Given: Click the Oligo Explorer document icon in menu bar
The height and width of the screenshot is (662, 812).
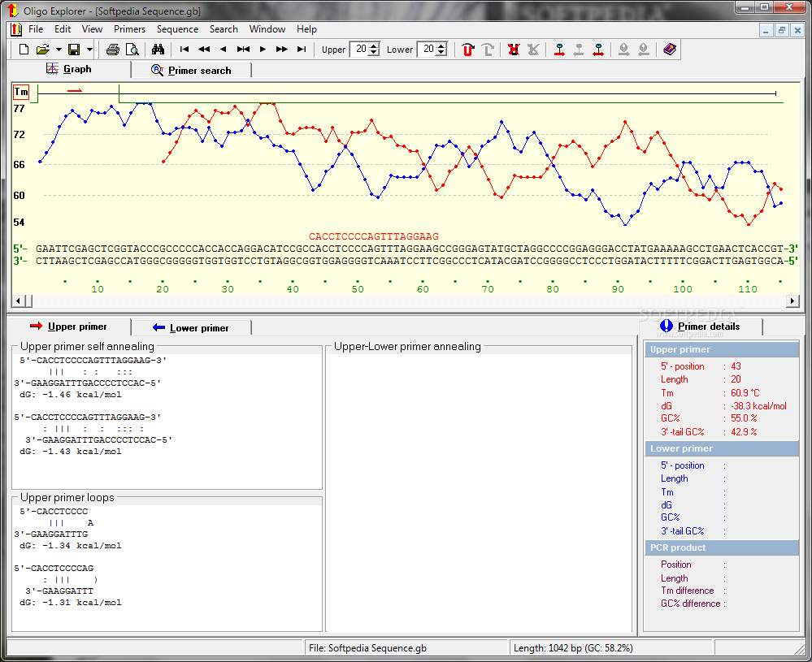Looking at the screenshot, I should point(16,29).
